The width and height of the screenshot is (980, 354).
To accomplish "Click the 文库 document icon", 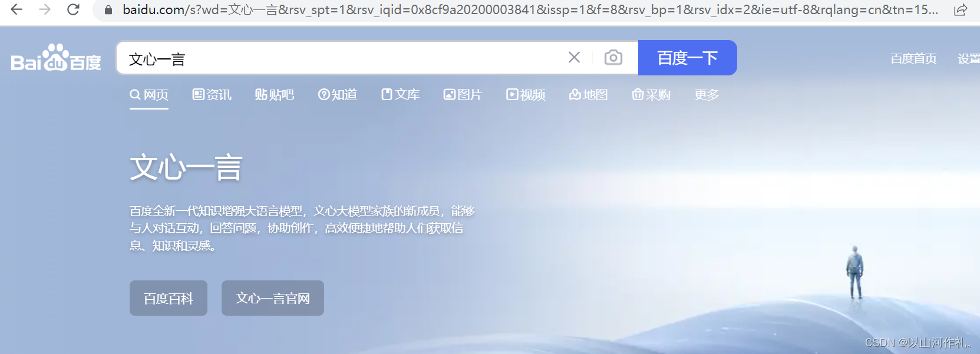I will click(x=387, y=94).
